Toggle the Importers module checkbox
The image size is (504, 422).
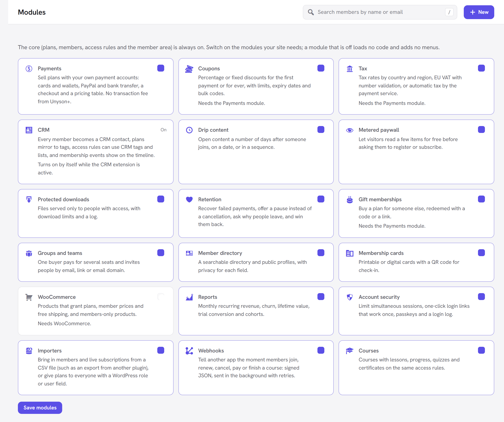point(161,350)
